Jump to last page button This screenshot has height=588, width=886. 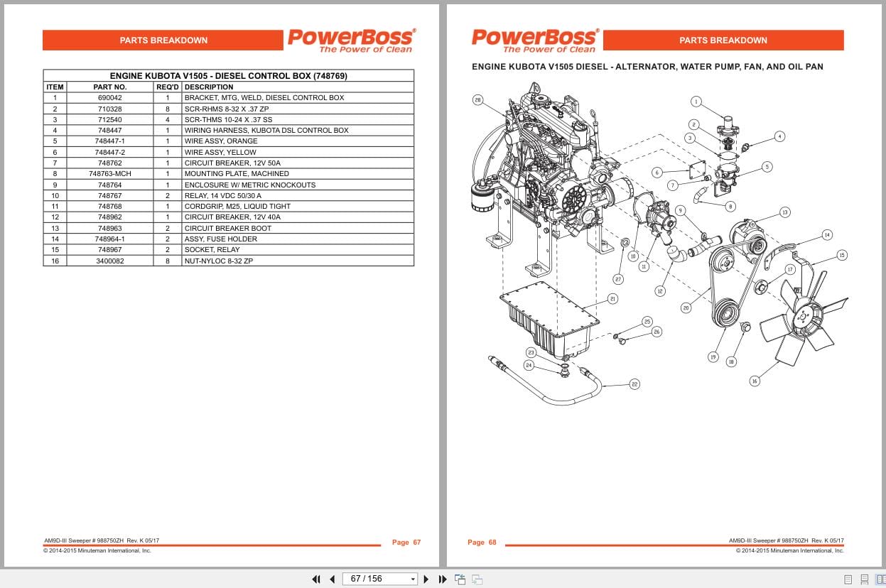click(x=443, y=579)
